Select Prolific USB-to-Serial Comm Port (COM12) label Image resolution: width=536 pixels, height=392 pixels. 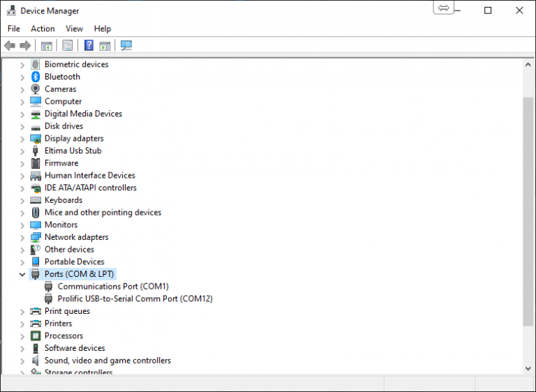pyautogui.click(x=135, y=299)
